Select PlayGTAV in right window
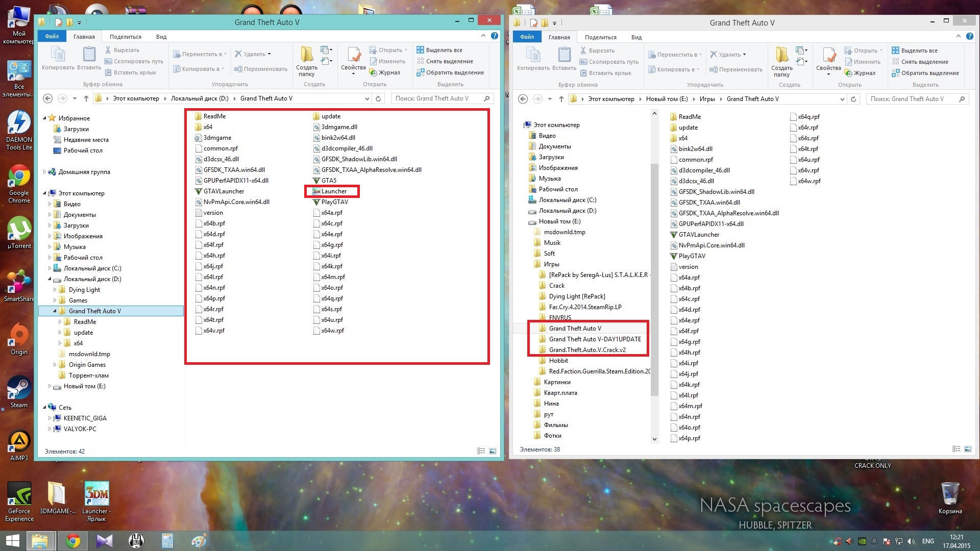The width and height of the screenshot is (980, 551). (x=688, y=256)
